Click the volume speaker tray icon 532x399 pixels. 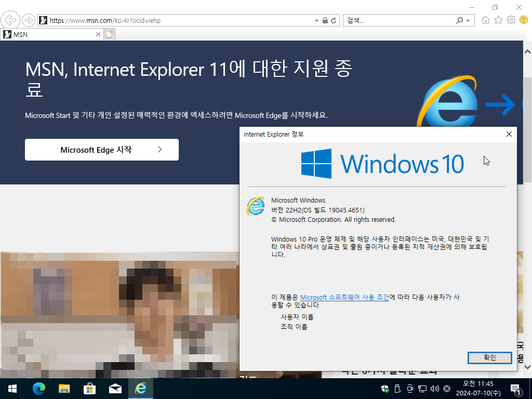[434, 389]
